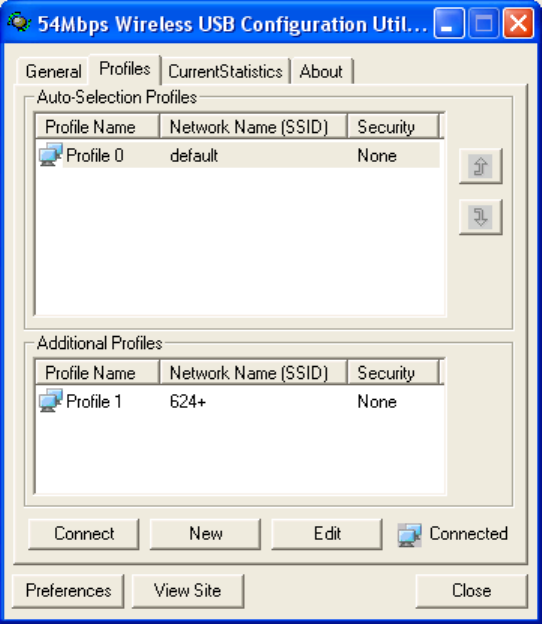Viewport: 542px width, 624px height.
Task: Open the About tab
Action: point(321,72)
